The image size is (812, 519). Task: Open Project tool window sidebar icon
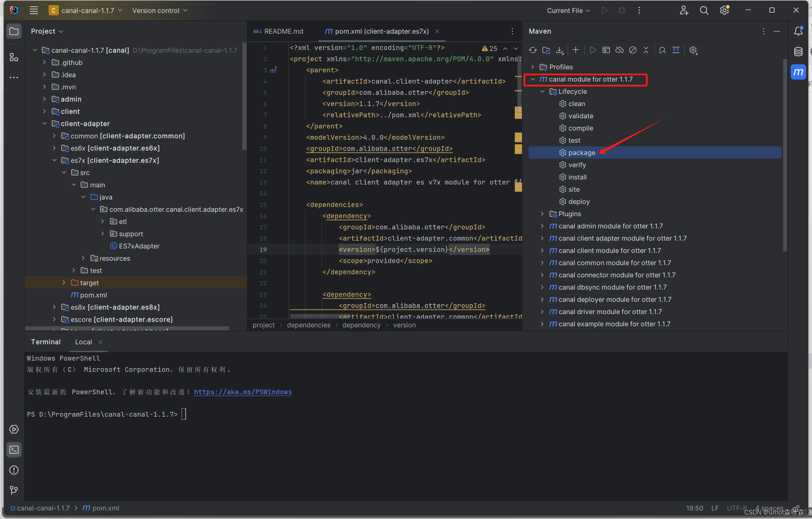[x=14, y=31]
